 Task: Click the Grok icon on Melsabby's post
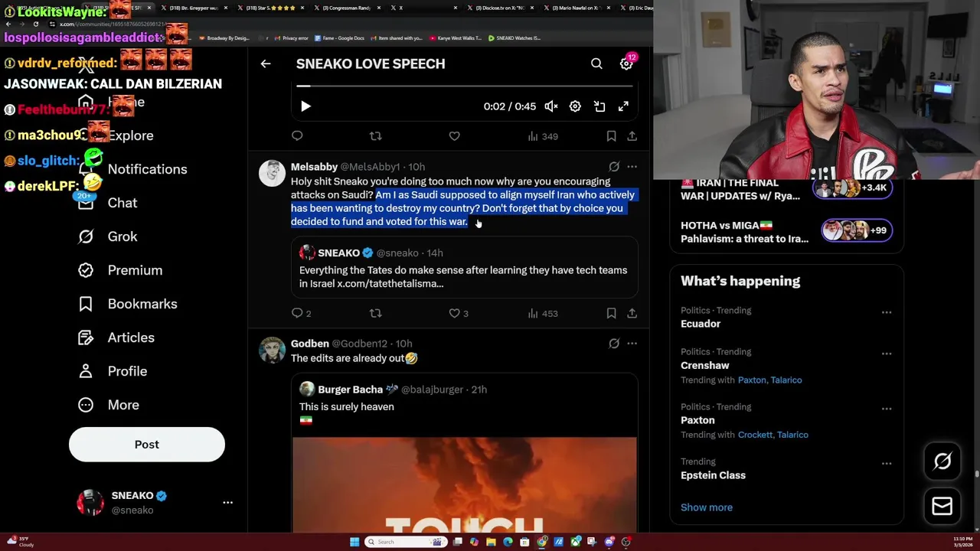coord(614,166)
